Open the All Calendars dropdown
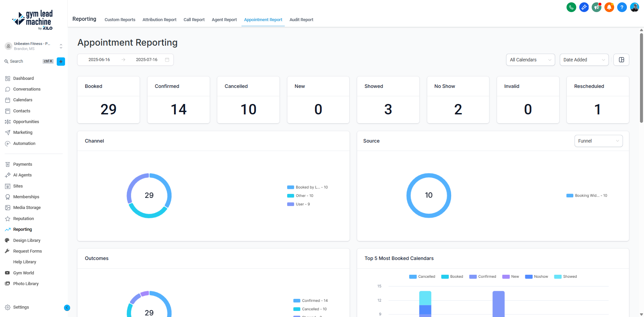Image resolution: width=644 pixels, height=317 pixels. (530, 60)
